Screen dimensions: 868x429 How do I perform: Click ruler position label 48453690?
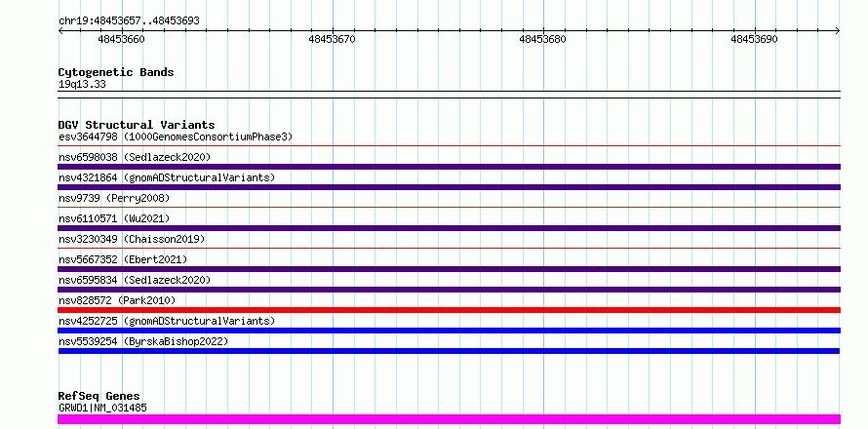pyautogui.click(x=755, y=39)
